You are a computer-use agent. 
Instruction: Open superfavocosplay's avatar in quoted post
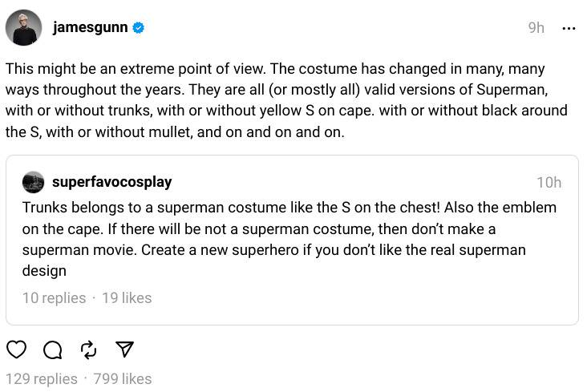click(33, 182)
